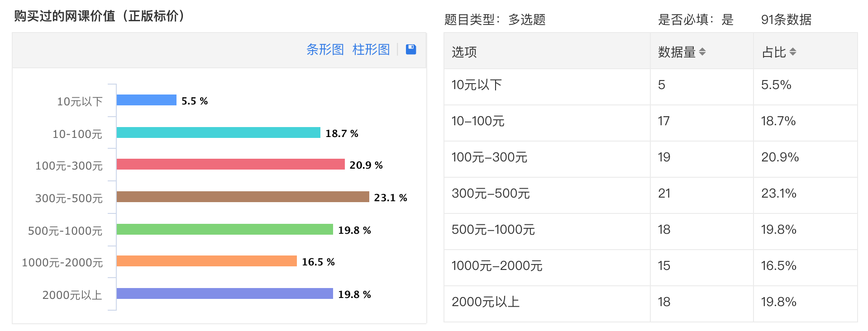Click the 占比 header text
Screen dimensions: 868x331
[774, 52]
